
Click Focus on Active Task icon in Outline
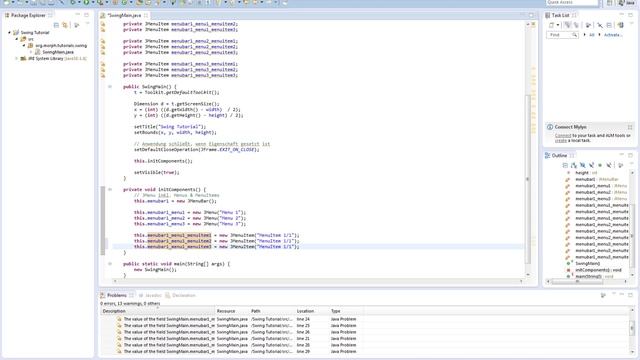620,165
